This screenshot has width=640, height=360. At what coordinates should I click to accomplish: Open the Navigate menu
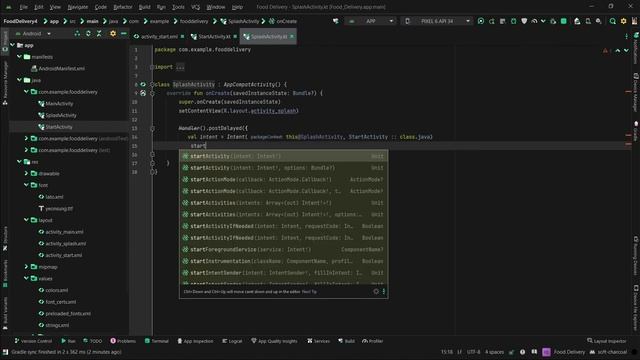click(x=77, y=7)
